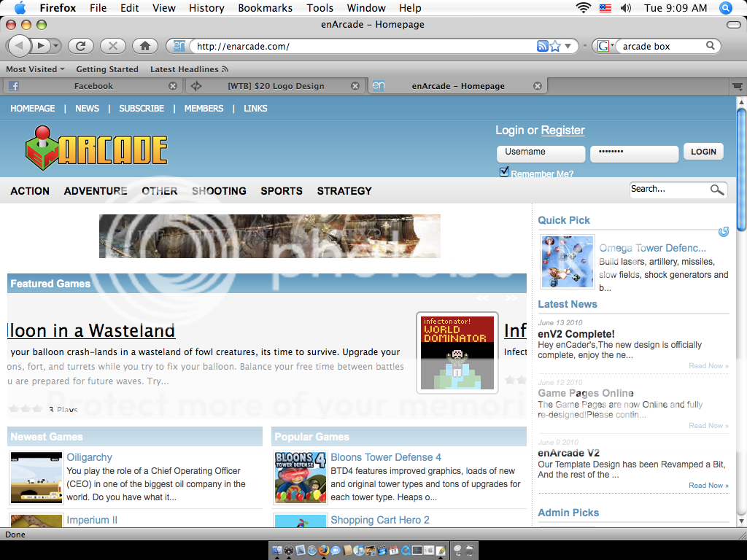Close the Facebook tab

[x=173, y=86]
